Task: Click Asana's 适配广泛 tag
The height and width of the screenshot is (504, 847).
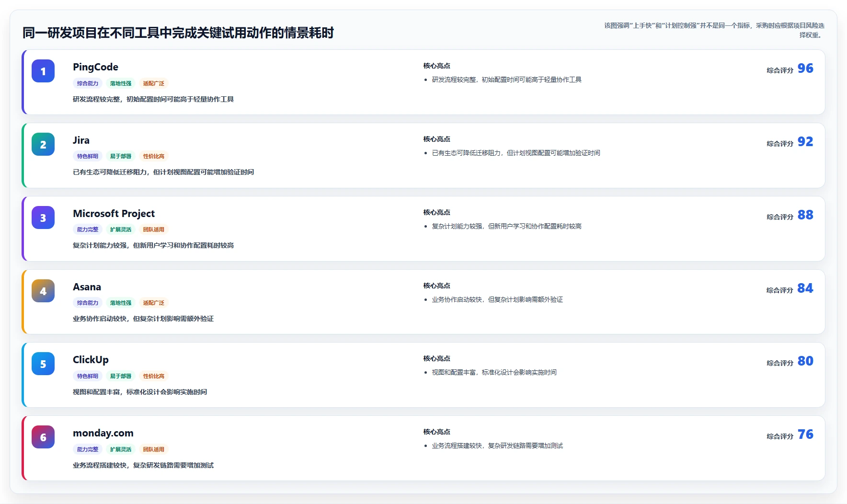Action: pyautogui.click(x=154, y=303)
